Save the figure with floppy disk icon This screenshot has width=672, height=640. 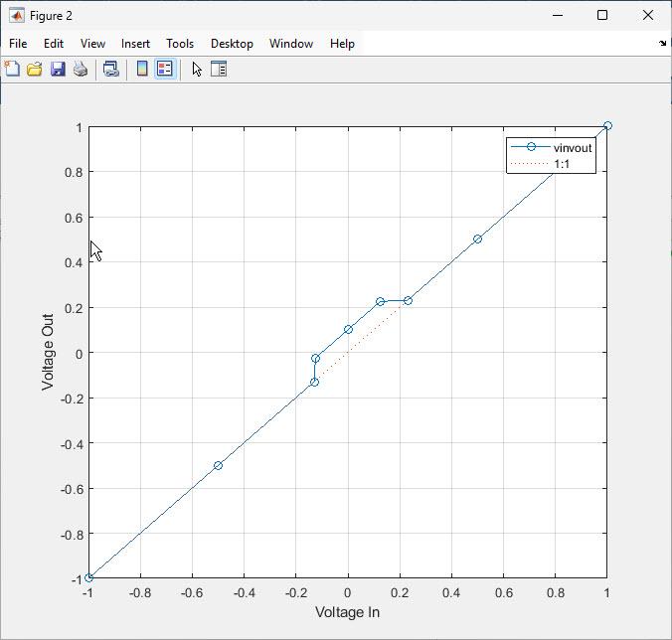coord(57,69)
